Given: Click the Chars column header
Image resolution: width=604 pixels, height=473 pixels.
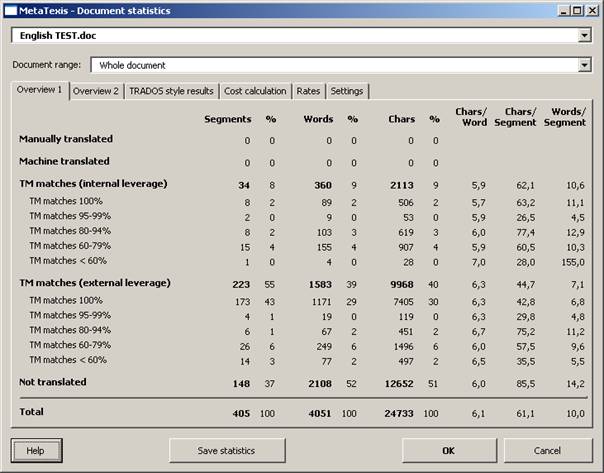Looking at the screenshot, I should tap(401, 119).
